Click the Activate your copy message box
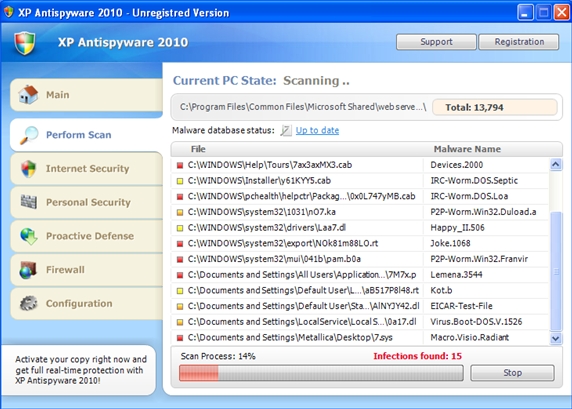 point(79,370)
